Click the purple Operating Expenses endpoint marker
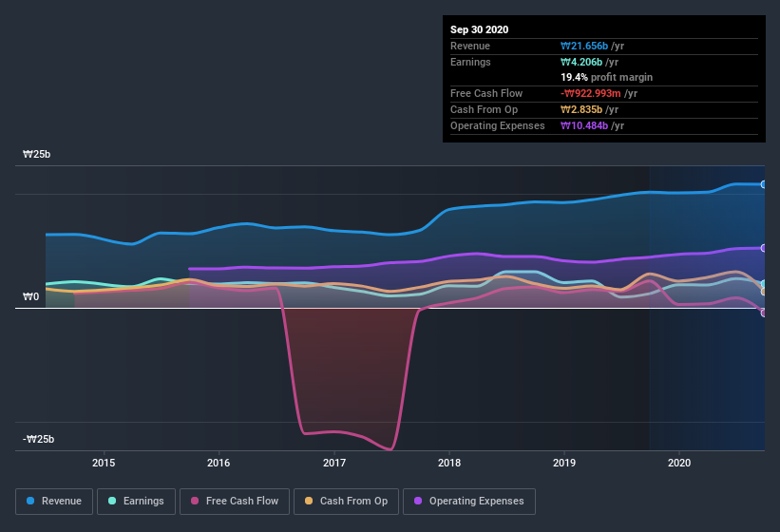This screenshot has width=780, height=532. tap(764, 248)
